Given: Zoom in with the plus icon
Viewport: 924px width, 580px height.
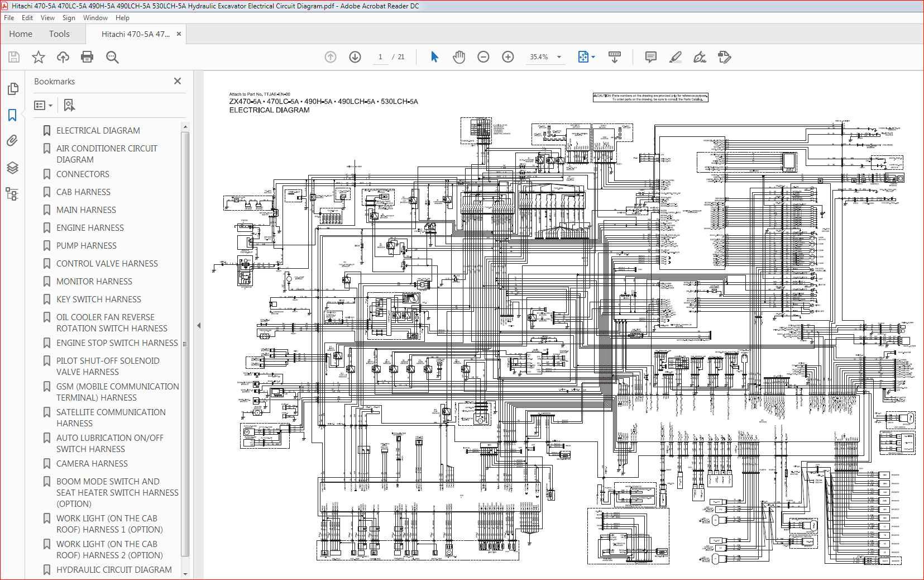Looking at the screenshot, I should tap(508, 57).
